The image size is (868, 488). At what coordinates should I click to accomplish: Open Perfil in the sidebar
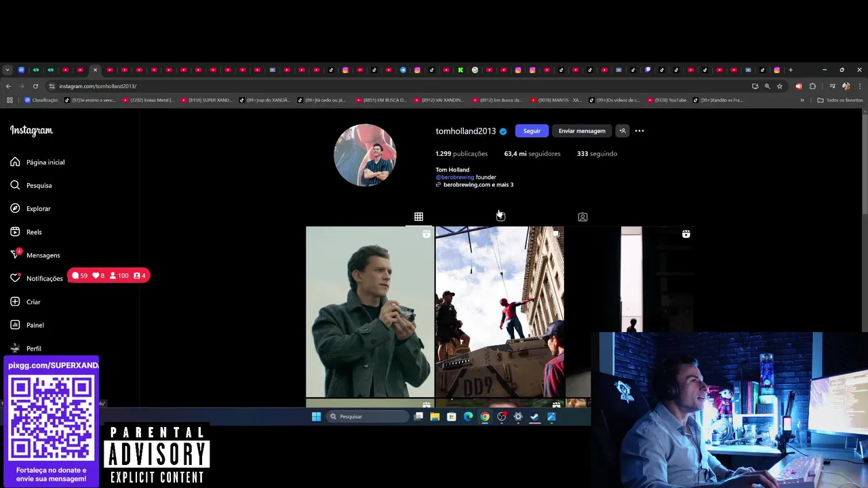26,348
